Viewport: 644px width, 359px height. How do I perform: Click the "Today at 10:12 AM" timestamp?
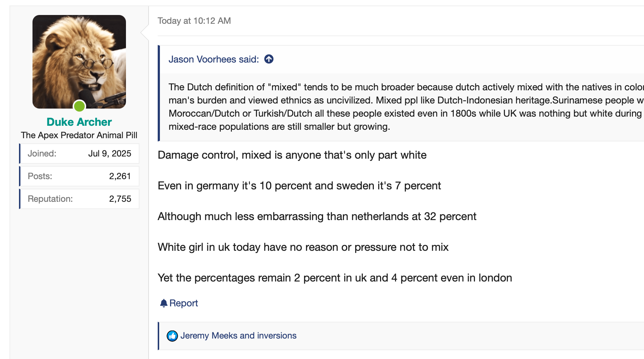194,21
